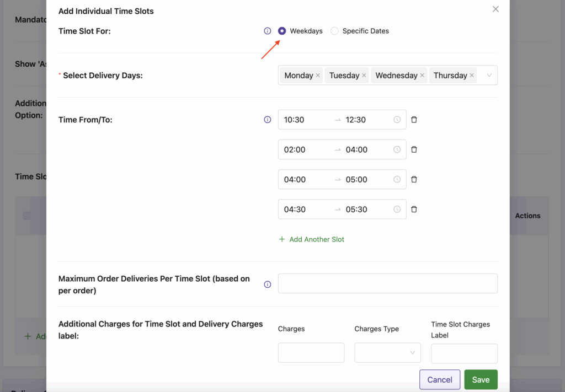Delete the 02:00 to 04:00 time slot
The image size is (565, 392).
click(414, 149)
